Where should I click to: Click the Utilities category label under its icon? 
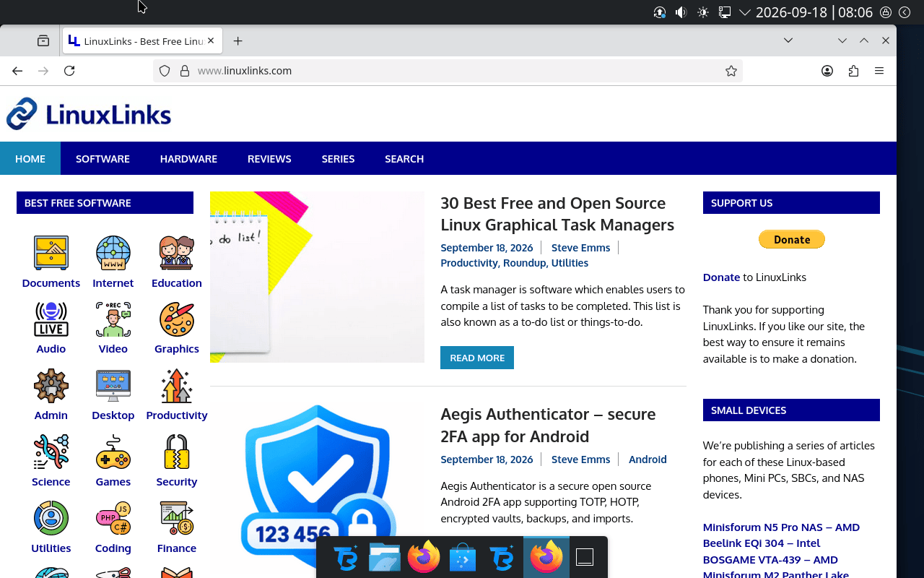51,548
